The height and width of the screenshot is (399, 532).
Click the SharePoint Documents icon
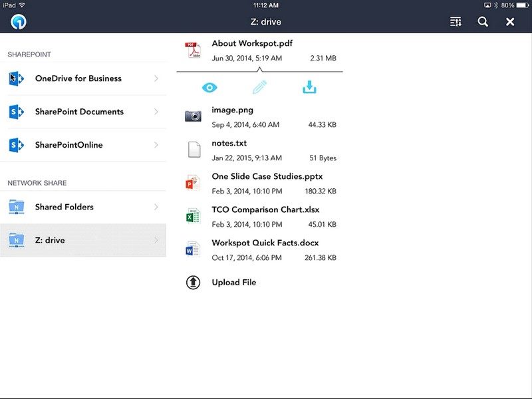(16, 112)
